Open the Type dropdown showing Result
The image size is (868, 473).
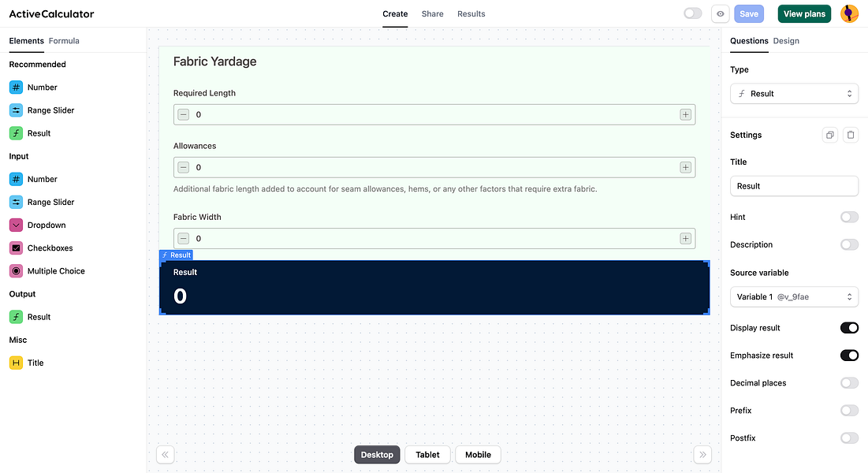pos(794,93)
